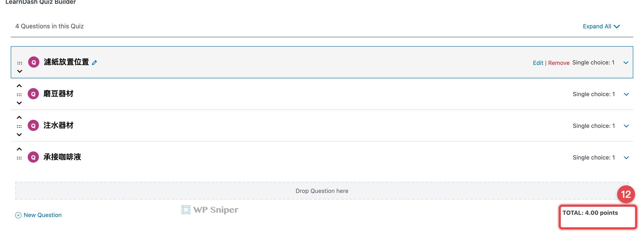644x240 pixels.
Task: Remove the 濾紙放置位置 question
Action: tap(558, 63)
